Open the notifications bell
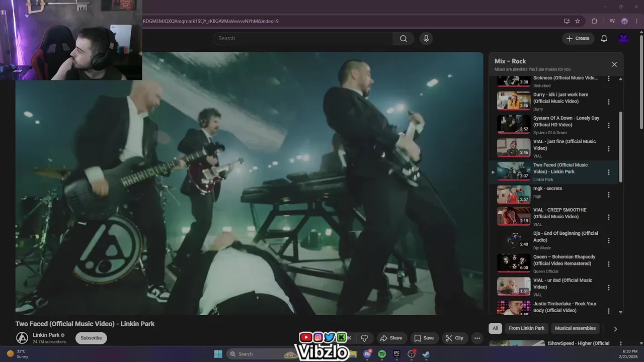 pos(604,39)
